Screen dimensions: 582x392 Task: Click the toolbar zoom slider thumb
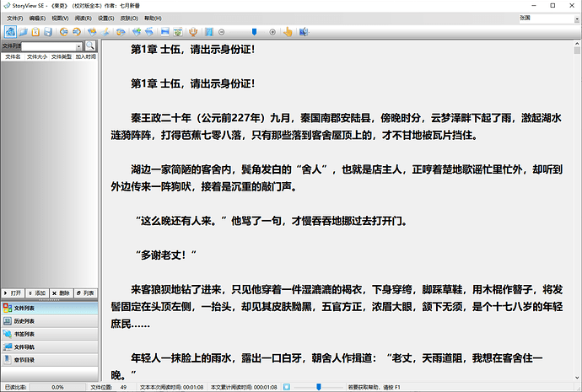tap(254, 32)
